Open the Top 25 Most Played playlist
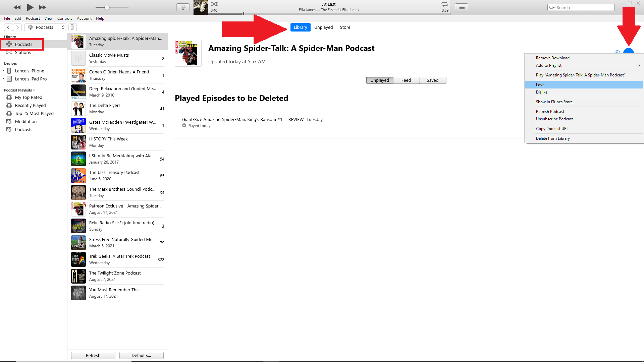The height and width of the screenshot is (362, 644). click(x=34, y=114)
